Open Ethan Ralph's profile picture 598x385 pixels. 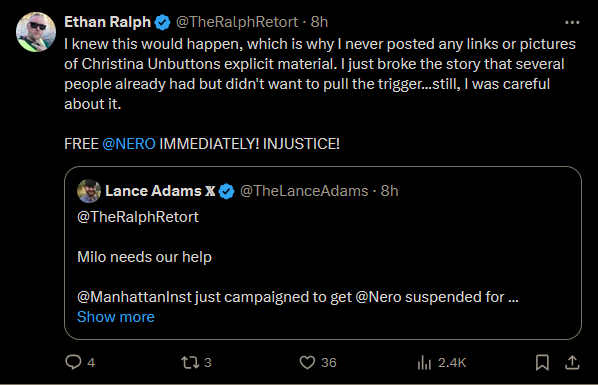tap(36, 32)
